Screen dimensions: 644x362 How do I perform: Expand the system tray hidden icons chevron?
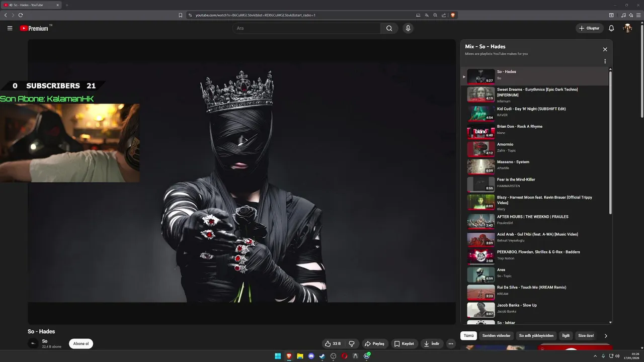click(x=595, y=356)
